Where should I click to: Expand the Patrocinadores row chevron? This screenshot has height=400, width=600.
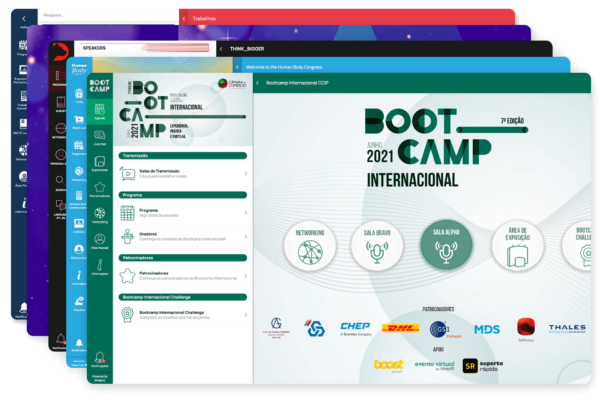click(245, 275)
